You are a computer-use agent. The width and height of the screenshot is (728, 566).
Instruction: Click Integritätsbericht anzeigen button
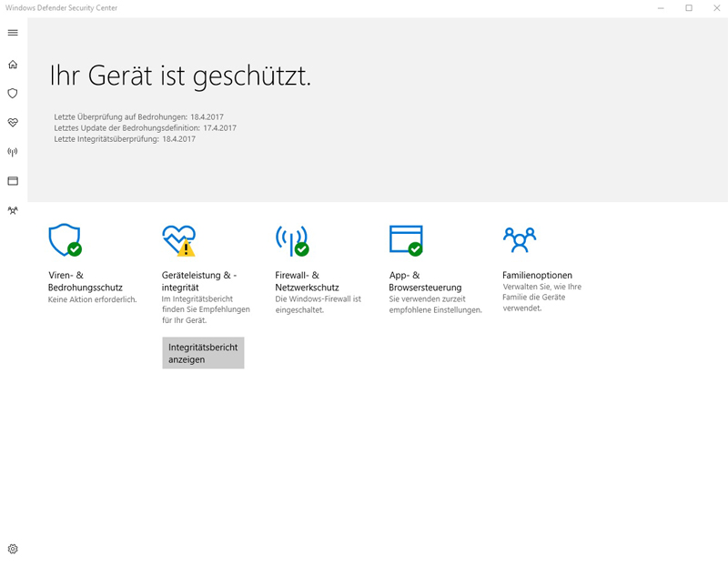(x=203, y=353)
